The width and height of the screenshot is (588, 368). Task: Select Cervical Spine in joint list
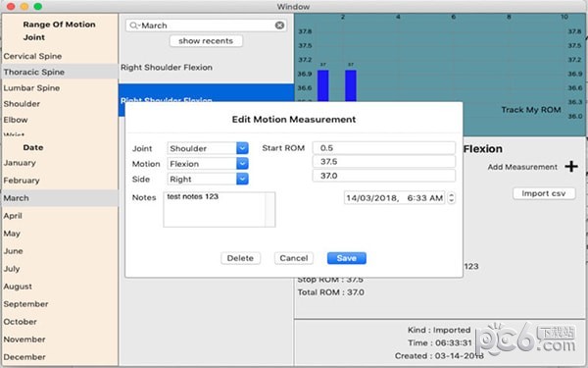(x=60, y=56)
